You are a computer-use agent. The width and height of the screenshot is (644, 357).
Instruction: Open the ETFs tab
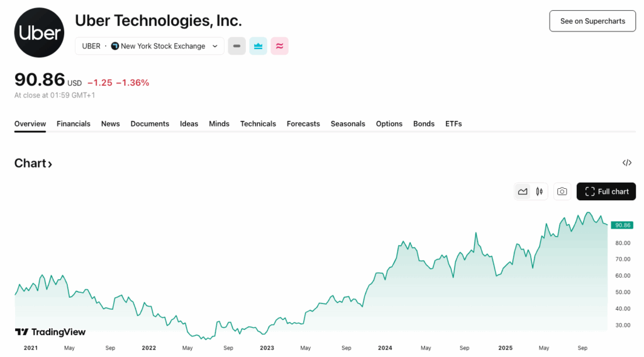[453, 124]
